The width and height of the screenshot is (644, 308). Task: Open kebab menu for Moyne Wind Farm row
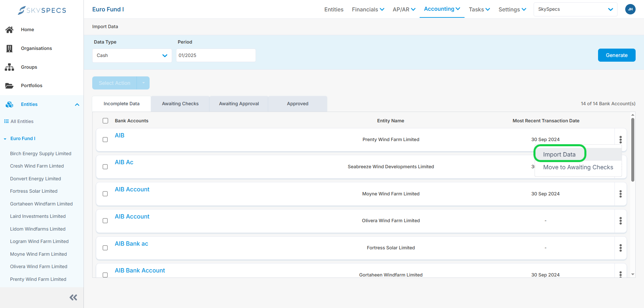[621, 194]
